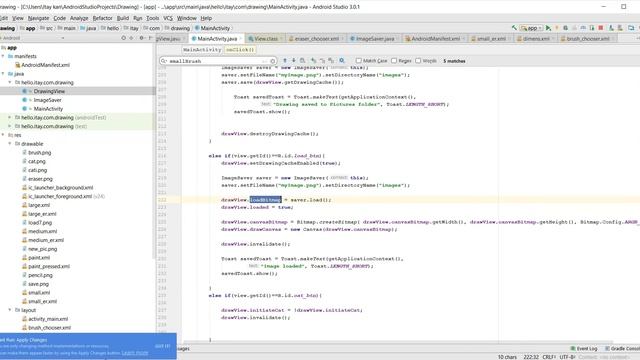
Task: Click the search filter funnel icon
Action: pos(342,60)
